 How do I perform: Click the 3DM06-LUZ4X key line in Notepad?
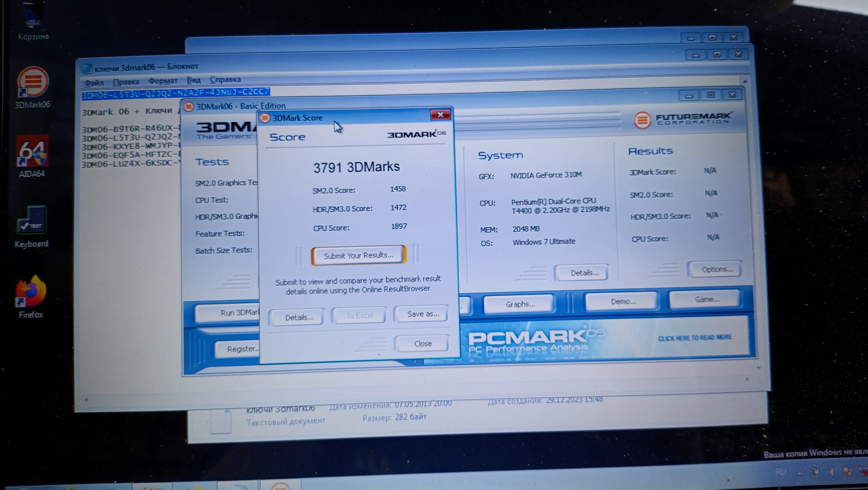(x=131, y=164)
